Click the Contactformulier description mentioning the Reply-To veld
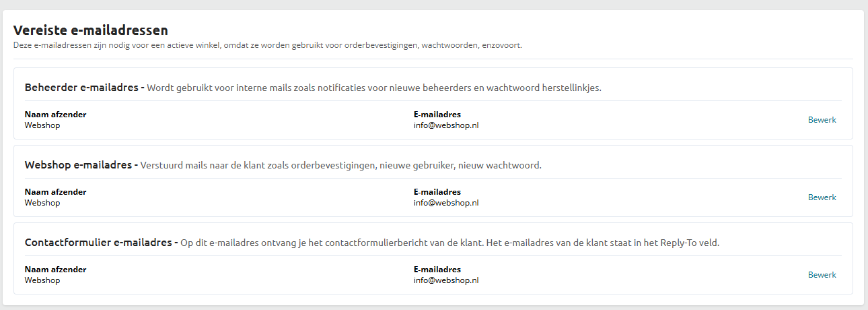Image resolution: width=868 pixels, height=310 pixels. pos(450,243)
